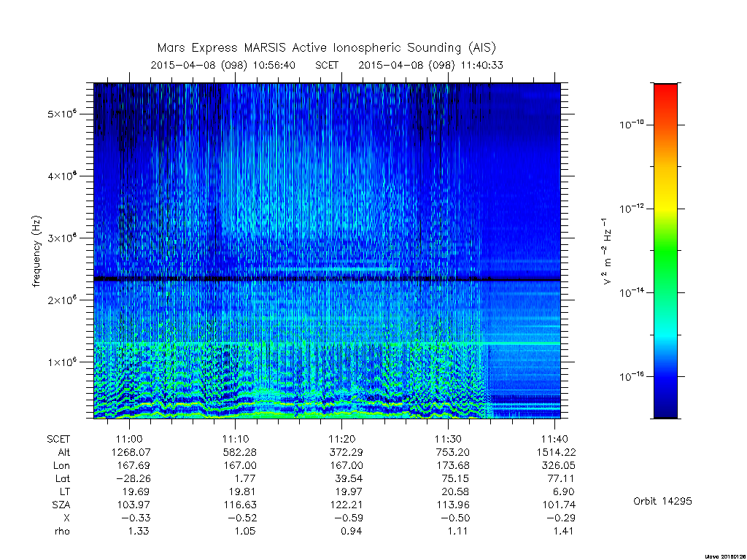Click the red top of color bar
The image size is (747, 560).
[x=665, y=93]
